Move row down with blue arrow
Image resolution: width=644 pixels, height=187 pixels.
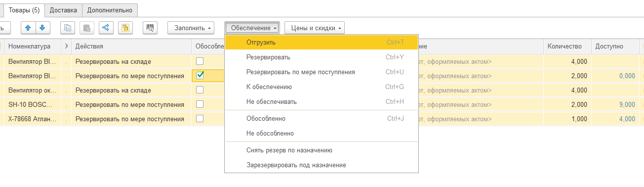(43, 28)
